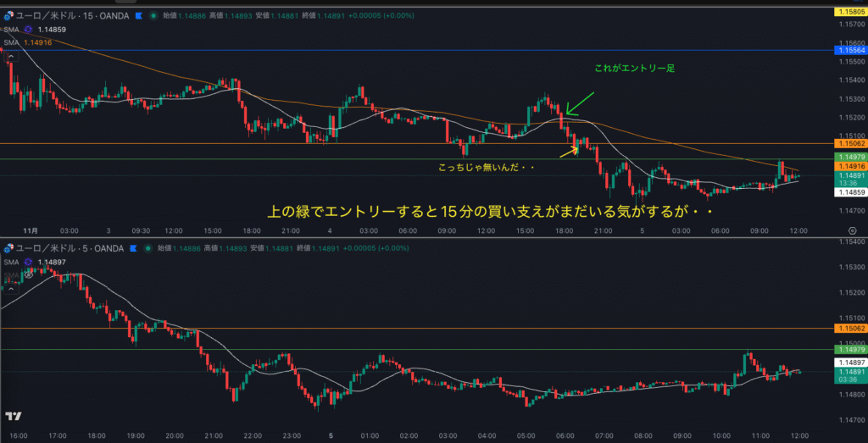Image resolution: width=868 pixels, height=443 pixels.
Task: Click the TradingView logo at bottom left
Action: pos(13,416)
